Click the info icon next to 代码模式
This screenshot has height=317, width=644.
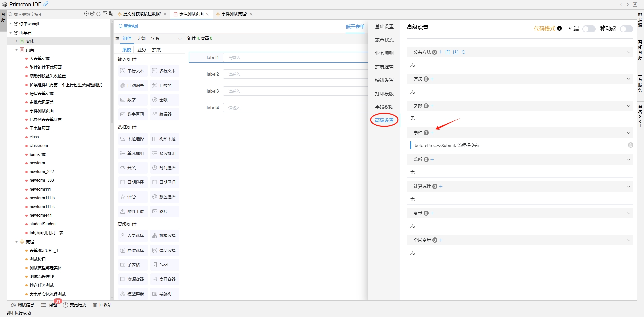559,29
